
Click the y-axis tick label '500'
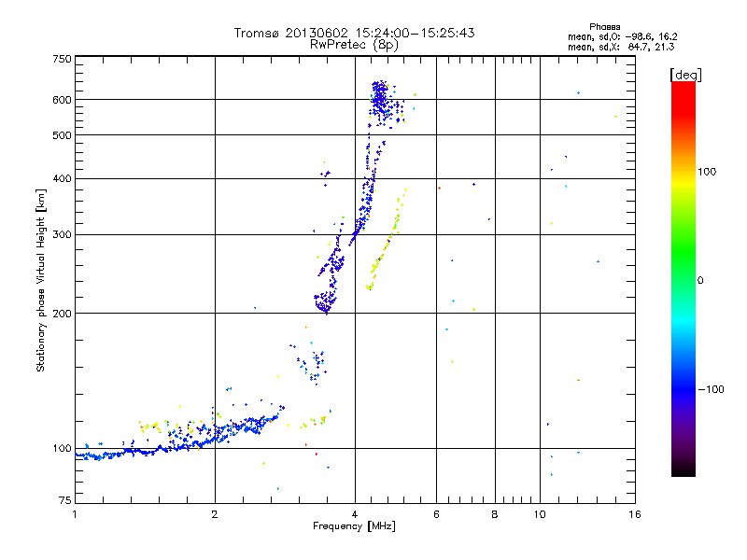tap(62, 135)
